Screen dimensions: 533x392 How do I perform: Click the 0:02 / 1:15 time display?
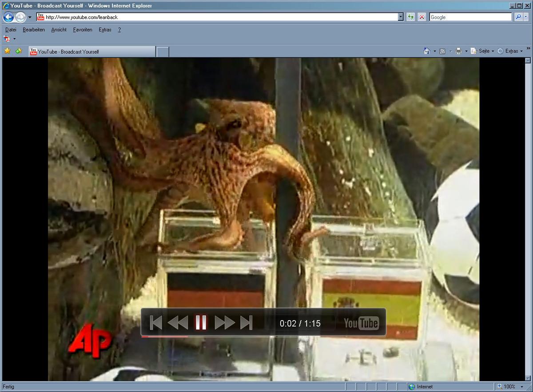coord(300,324)
